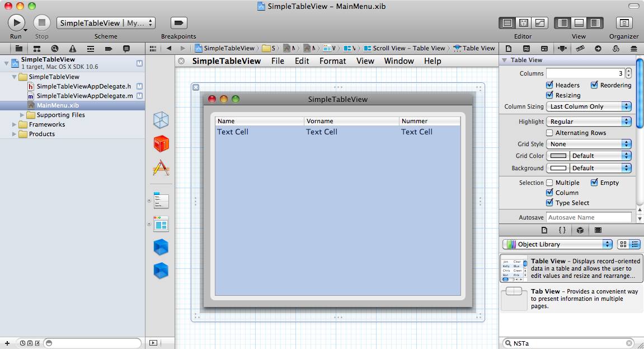Enable the Alternating Rows checkbox
644x349 pixels.
(549, 133)
